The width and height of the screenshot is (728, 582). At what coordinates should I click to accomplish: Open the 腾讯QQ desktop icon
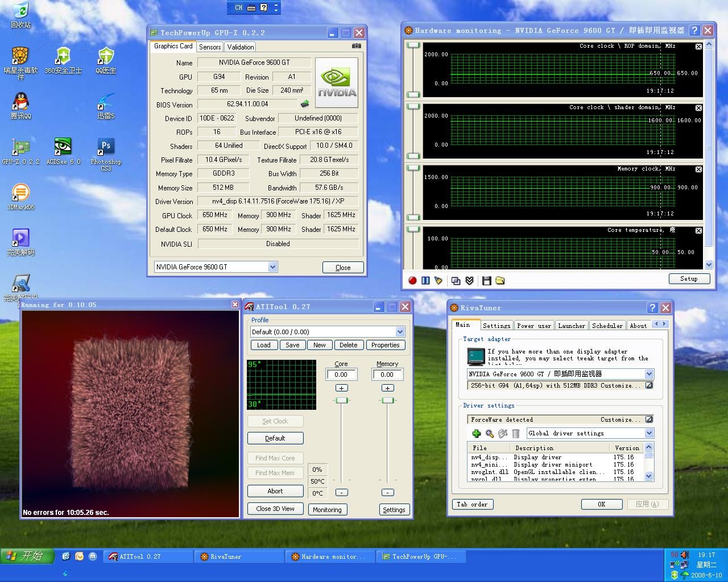pos(20,106)
